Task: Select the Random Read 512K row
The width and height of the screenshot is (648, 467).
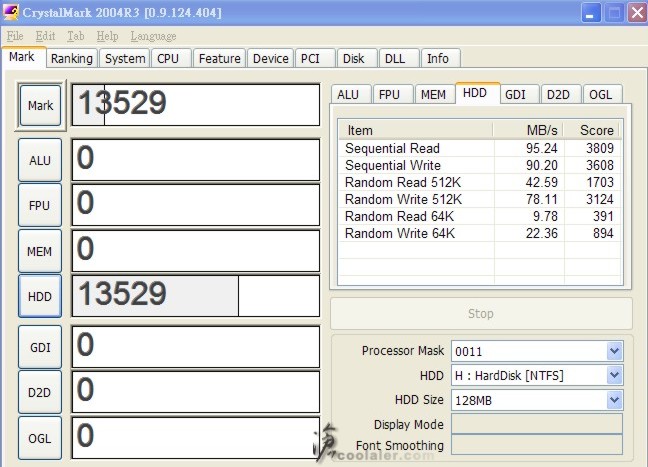Action: tap(480, 182)
